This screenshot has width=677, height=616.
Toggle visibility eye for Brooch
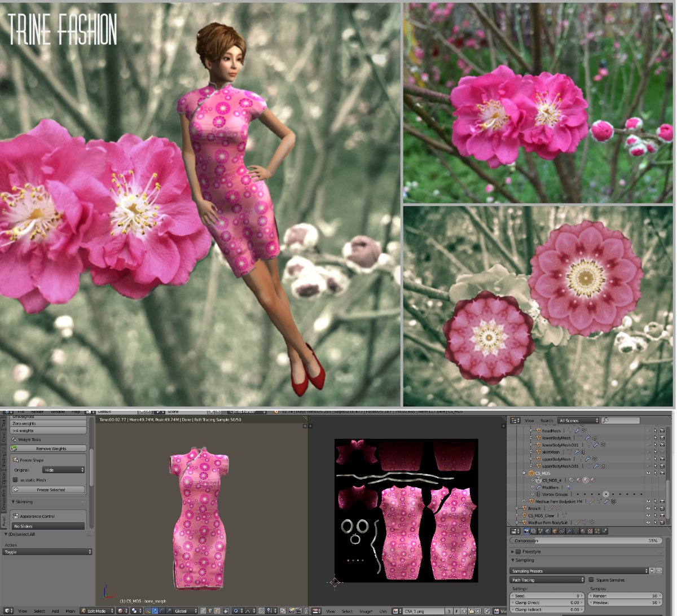648,508
